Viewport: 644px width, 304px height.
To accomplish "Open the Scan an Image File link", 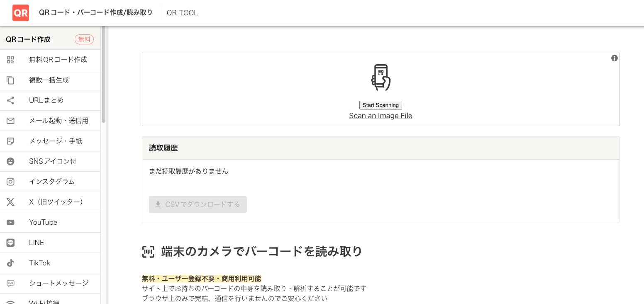I will click(x=381, y=116).
